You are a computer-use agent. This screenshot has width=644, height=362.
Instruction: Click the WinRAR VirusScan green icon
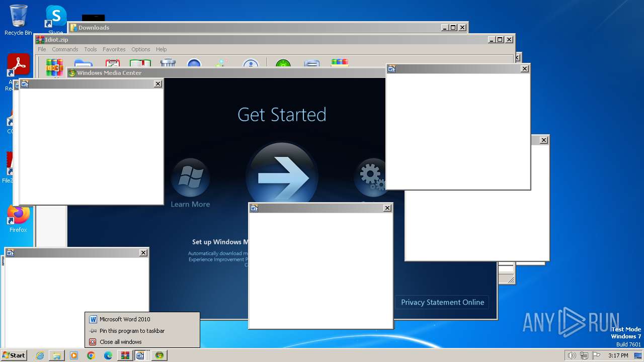[x=283, y=63]
